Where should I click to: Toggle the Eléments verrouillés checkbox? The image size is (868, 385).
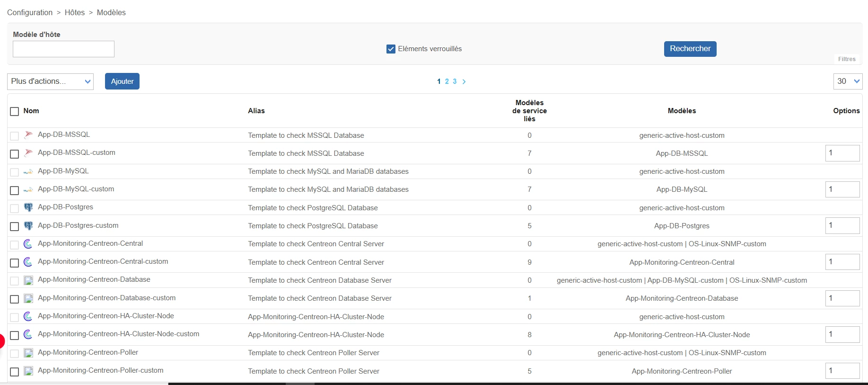point(391,49)
